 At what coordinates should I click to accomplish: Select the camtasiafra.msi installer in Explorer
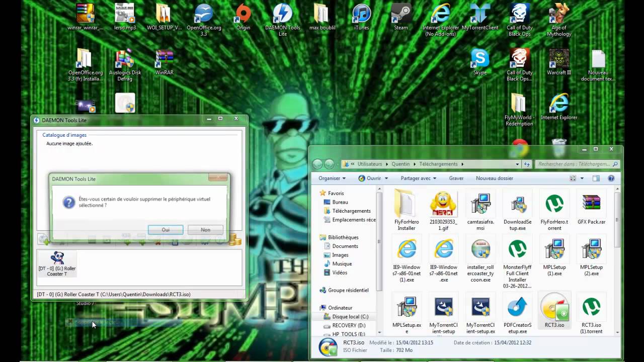(480, 211)
